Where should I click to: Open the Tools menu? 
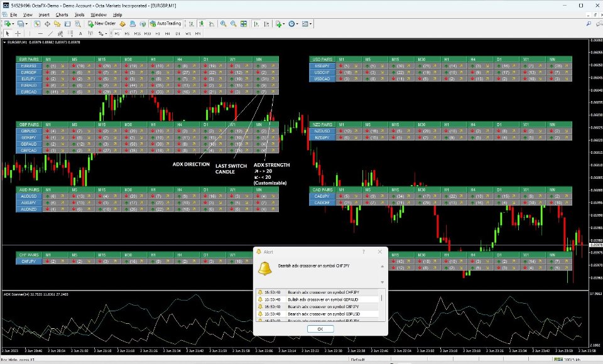point(80,14)
